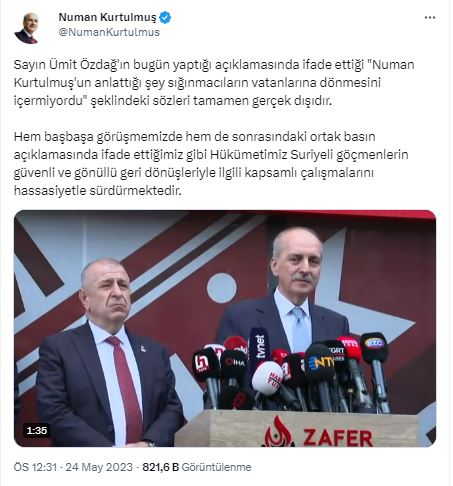The image size is (453, 486).
Task: Click the Numan Kurtulmuş display name
Action: pyautogui.click(x=107, y=17)
